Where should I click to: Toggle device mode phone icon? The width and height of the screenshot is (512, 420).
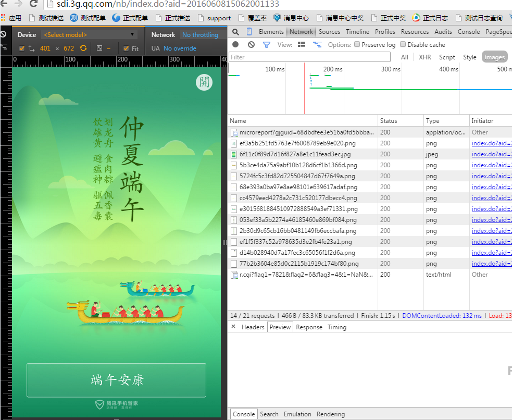pos(249,32)
